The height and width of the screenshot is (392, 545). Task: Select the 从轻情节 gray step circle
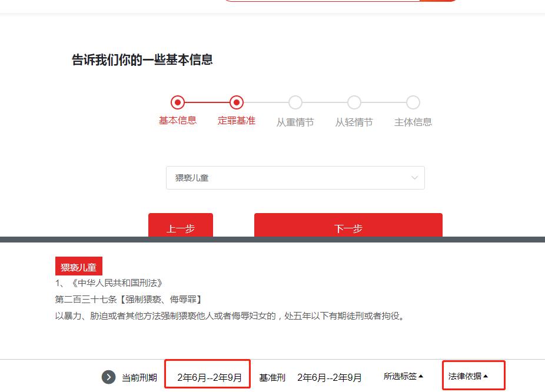point(354,102)
